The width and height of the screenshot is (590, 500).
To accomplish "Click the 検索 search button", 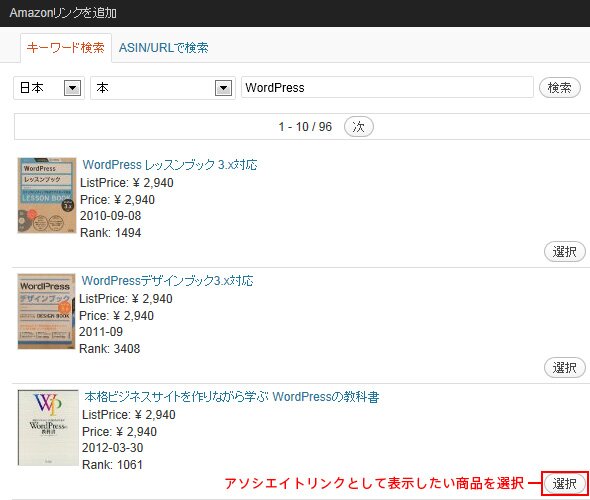I will click(x=560, y=88).
